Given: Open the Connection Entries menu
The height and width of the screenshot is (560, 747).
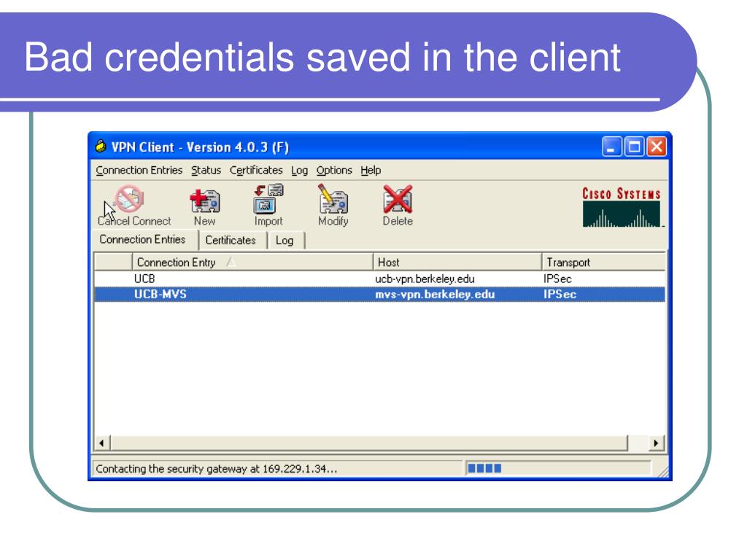Looking at the screenshot, I should coord(139,171).
